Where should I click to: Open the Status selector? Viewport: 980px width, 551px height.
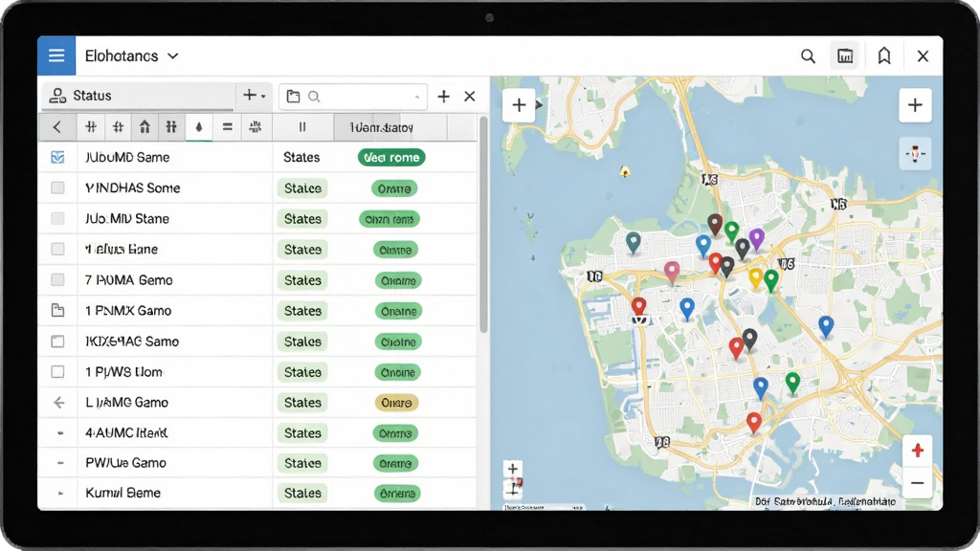click(138, 96)
